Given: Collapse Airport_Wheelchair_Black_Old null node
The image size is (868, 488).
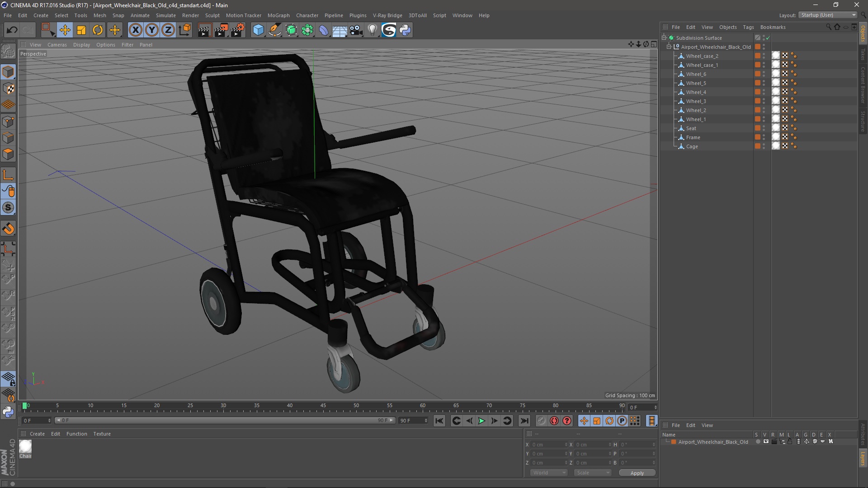Looking at the screenshot, I should point(669,47).
